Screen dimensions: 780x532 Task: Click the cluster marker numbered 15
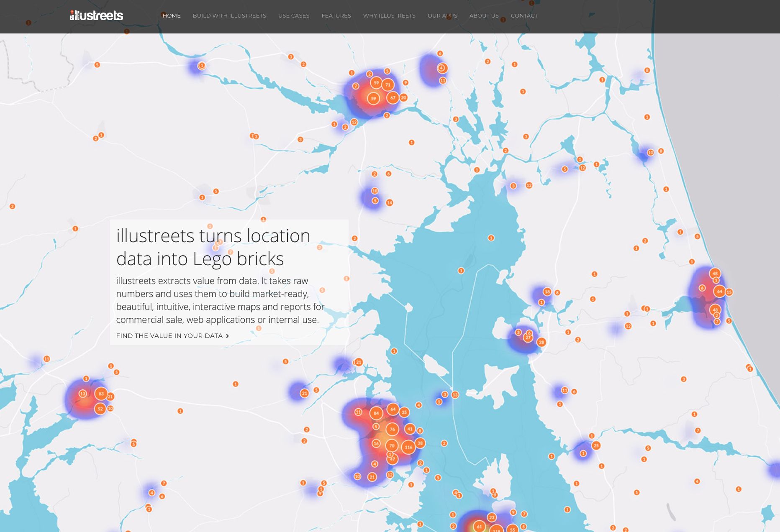click(x=729, y=292)
